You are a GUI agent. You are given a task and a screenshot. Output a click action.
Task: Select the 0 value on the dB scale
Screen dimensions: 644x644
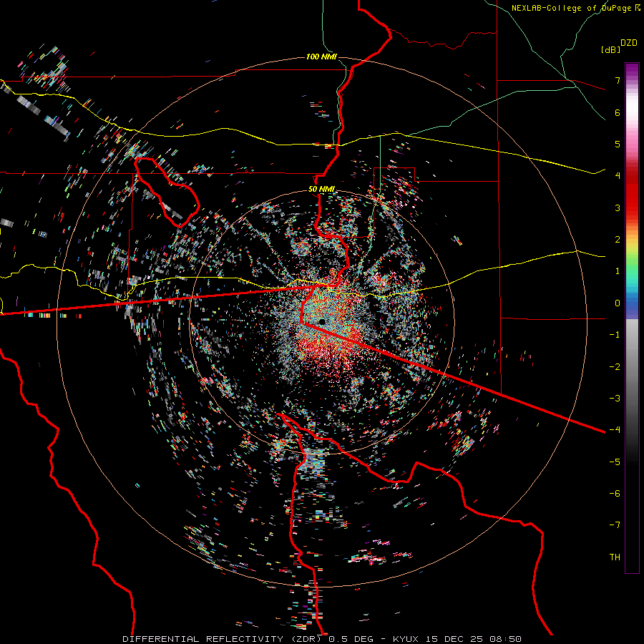point(618,303)
